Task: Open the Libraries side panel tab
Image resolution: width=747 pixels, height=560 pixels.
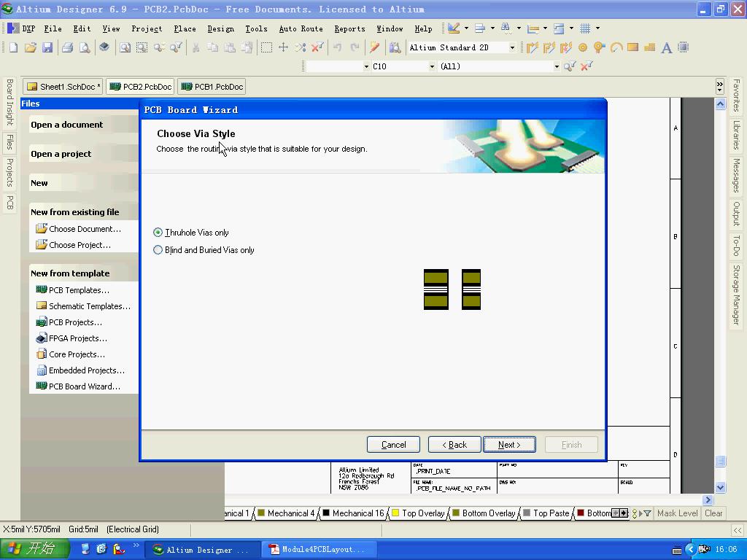Action: (736, 135)
